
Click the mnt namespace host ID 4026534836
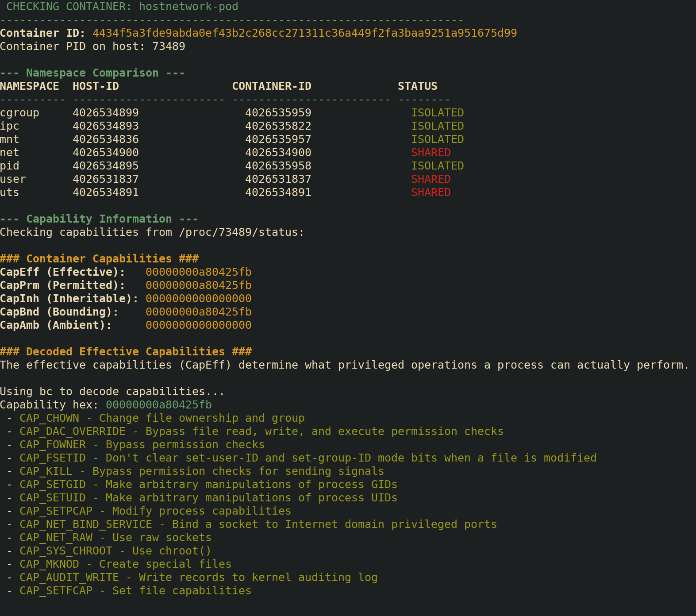[x=105, y=139]
